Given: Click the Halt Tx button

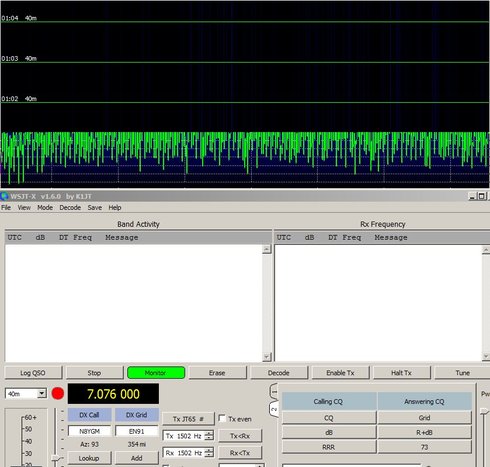Looking at the screenshot, I should (401, 373).
